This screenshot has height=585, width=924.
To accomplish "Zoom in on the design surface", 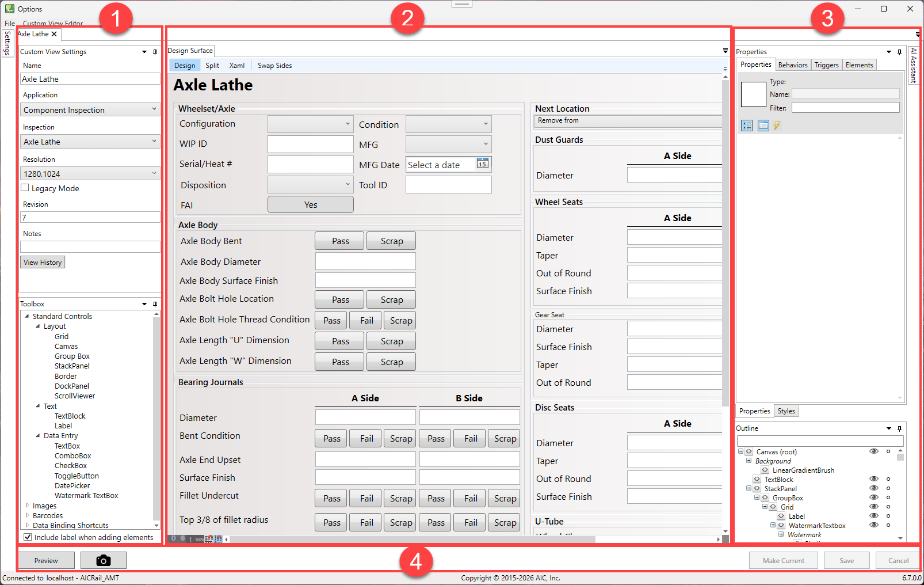I will click(x=173, y=539).
